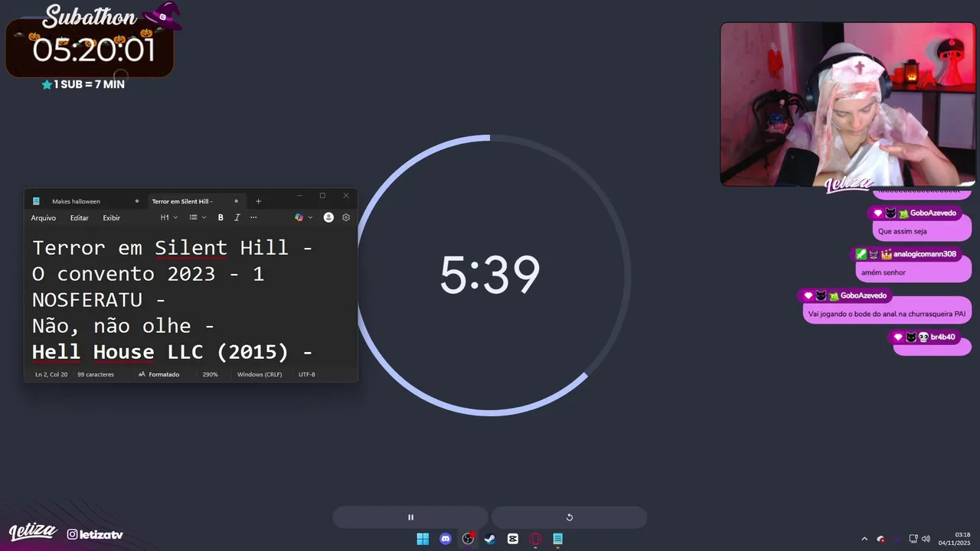
Task: Click the letizatv Instagram handle
Action: point(95,534)
